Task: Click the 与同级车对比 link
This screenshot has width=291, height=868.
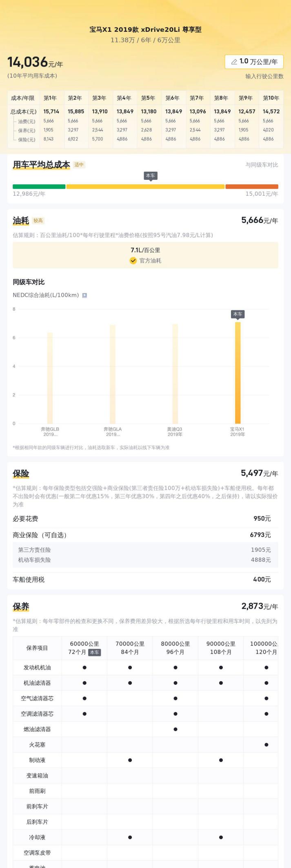Action: point(262,165)
